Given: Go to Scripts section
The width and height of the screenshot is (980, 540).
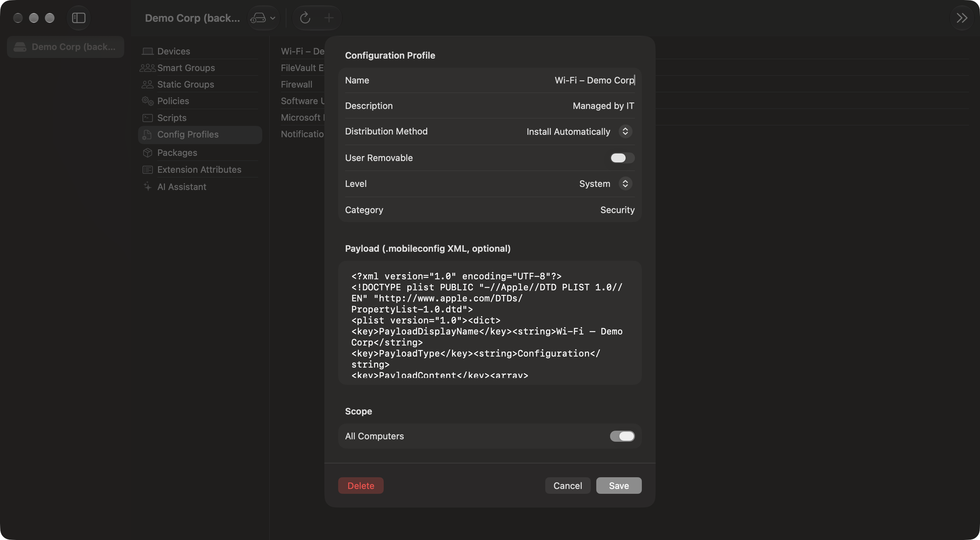Looking at the screenshot, I should click(200, 118).
